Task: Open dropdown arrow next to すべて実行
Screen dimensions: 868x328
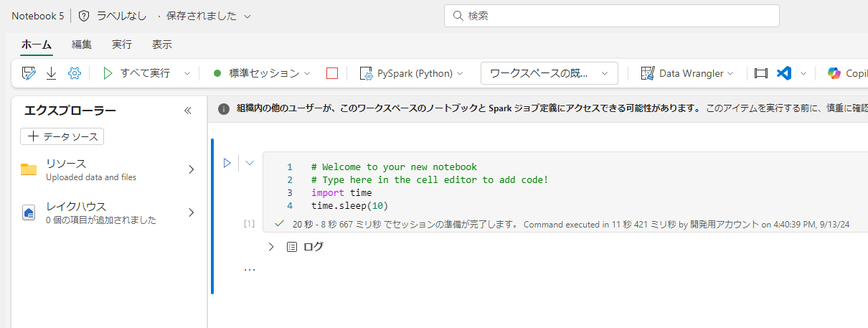Action: (187, 73)
